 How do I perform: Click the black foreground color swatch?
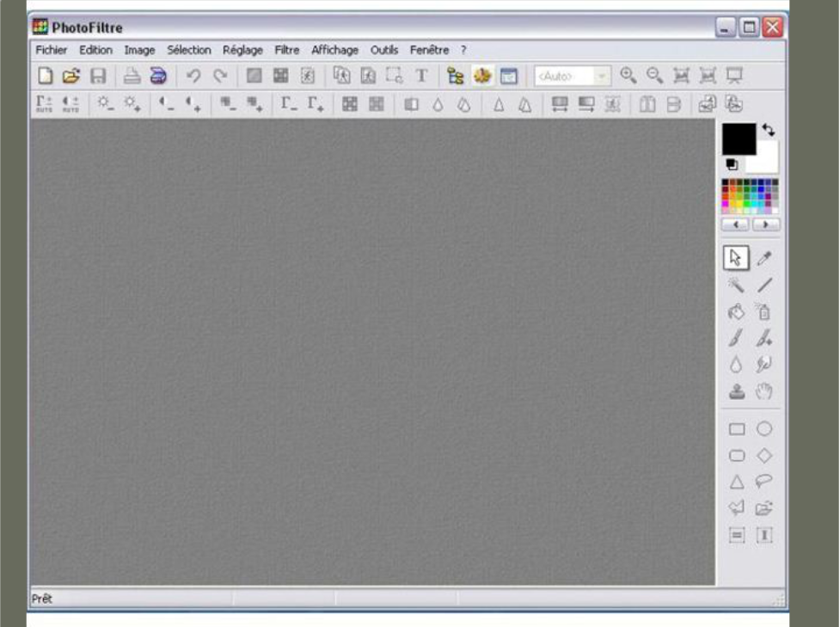[739, 138]
